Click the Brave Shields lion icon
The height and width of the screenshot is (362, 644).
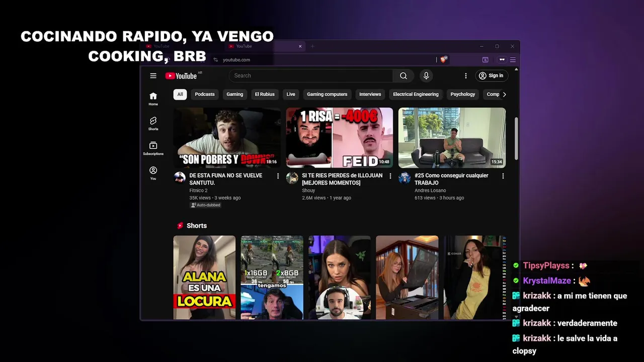point(444,59)
